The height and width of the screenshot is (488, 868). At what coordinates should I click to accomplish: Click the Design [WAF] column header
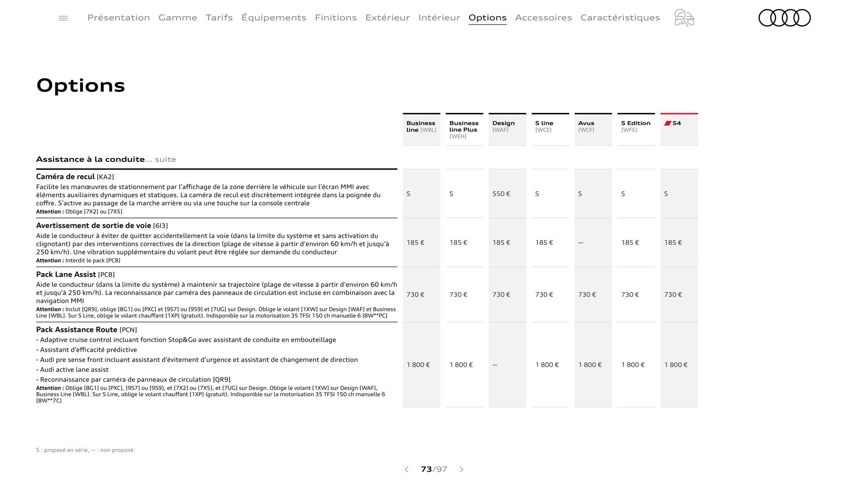[x=507, y=129]
